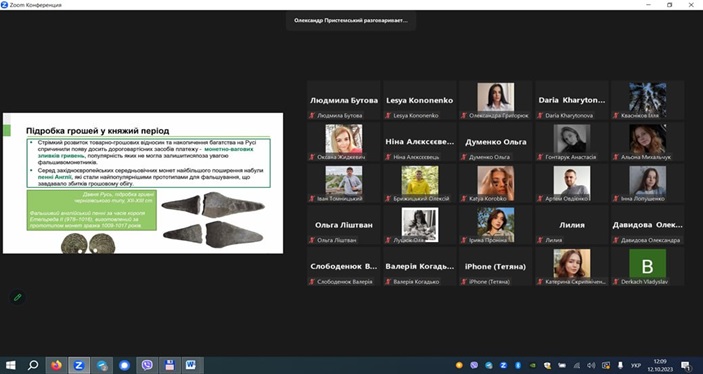
Task: Click the orange circle tray icon
Action: (x=459, y=365)
